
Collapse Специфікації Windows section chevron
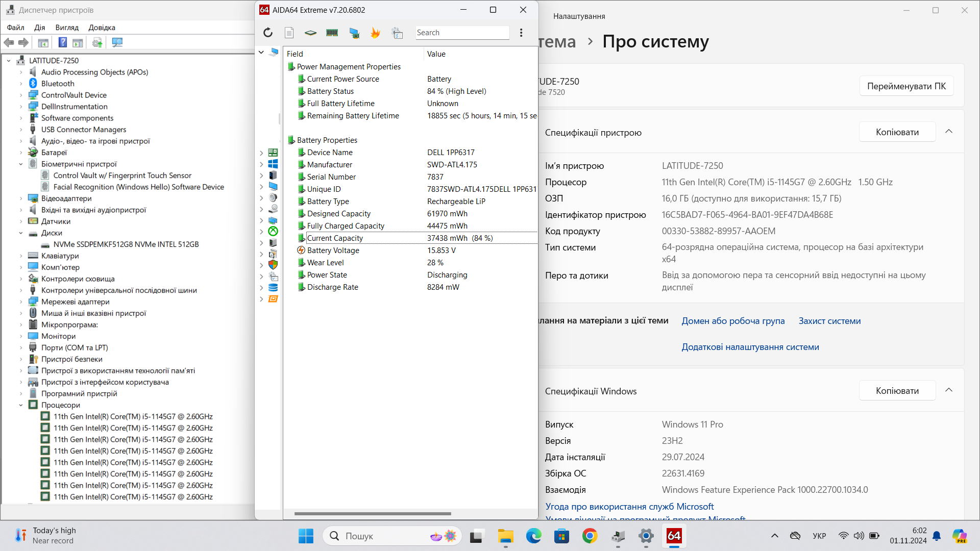point(949,390)
